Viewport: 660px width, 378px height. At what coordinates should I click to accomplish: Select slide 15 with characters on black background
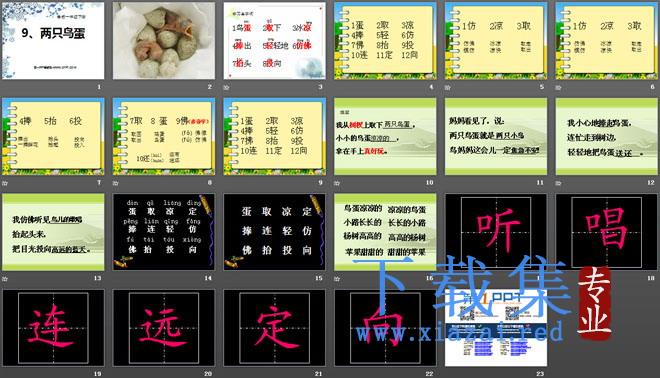[x=274, y=232]
